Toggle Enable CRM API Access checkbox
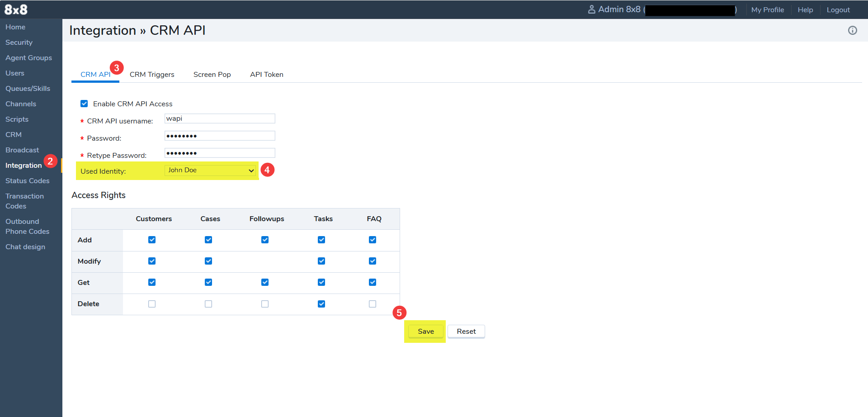868x417 pixels. [x=84, y=104]
